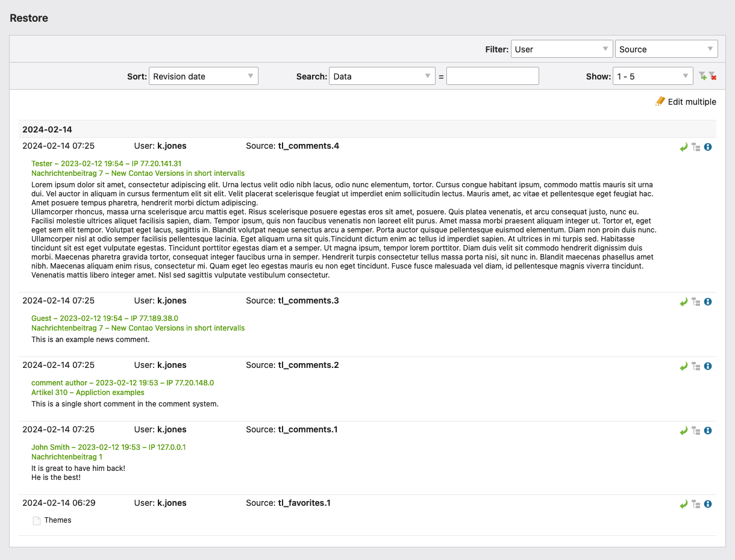Restore the tl_comments.4 entry
The image size is (735, 560).
(x=684, y=147)
